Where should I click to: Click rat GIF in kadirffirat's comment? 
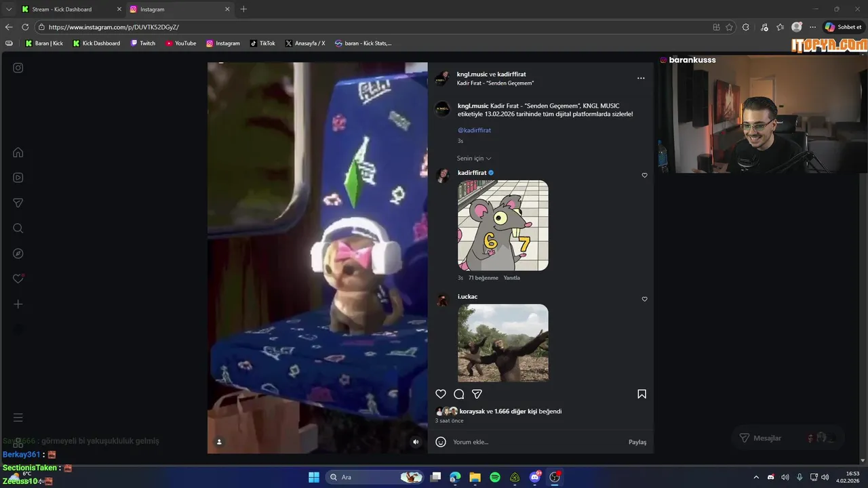[503, 226]
